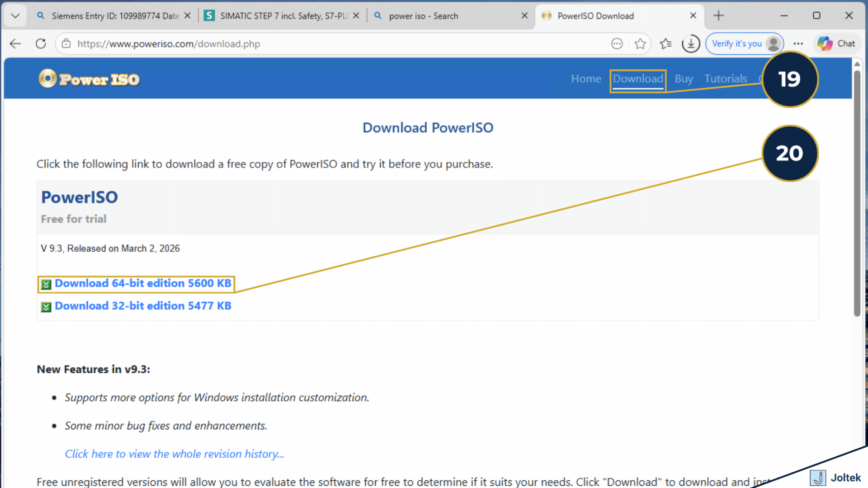
Task: Click the site information lock icon
Action: click(66, 43)
